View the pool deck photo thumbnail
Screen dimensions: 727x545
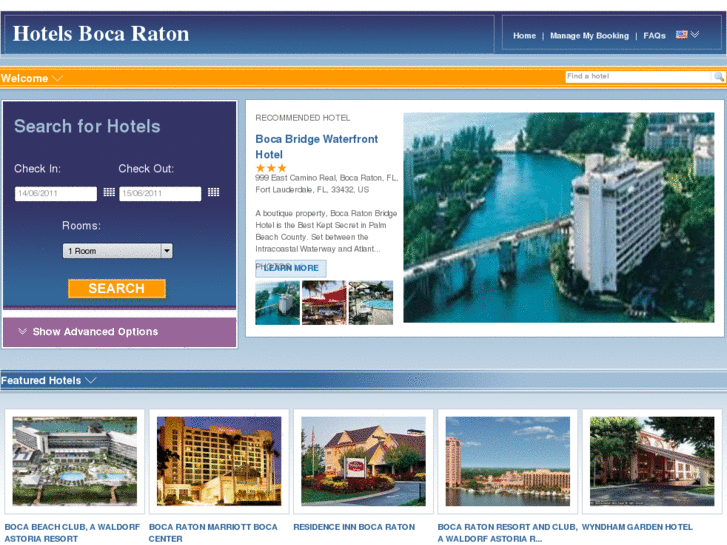pyautogui.click(x=370, y=302)
